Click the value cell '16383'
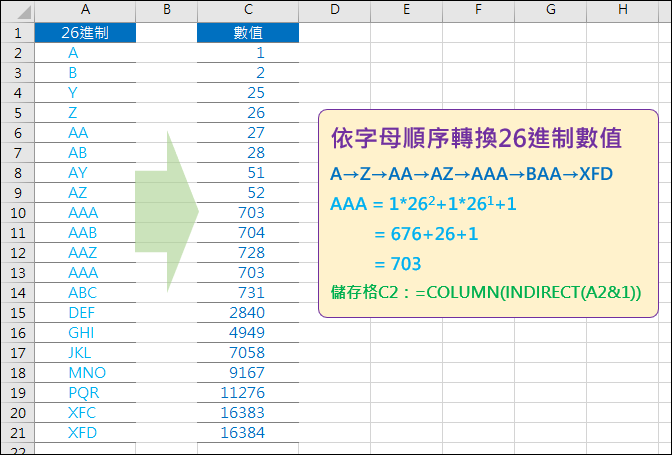The width and height of the screenshot is (672, 455). coord(248,413)
